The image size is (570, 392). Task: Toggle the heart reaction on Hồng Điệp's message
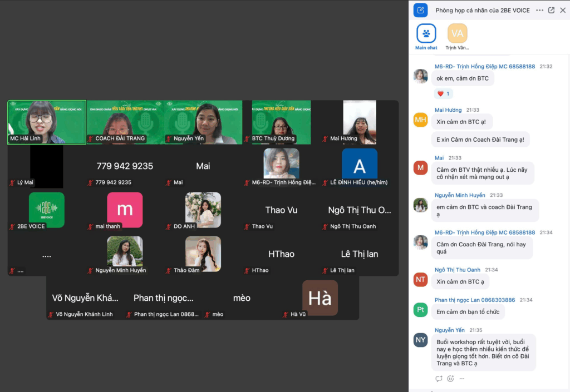[443, 93]
